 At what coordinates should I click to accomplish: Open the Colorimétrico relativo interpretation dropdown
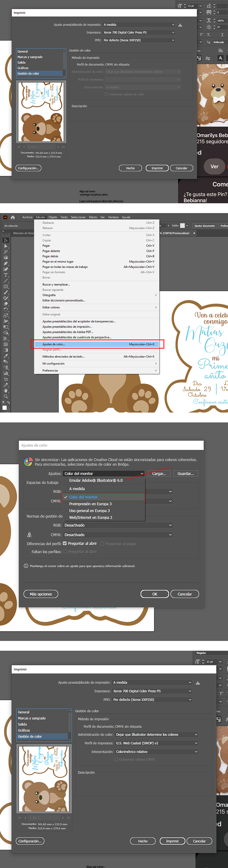tap(157, 751)
